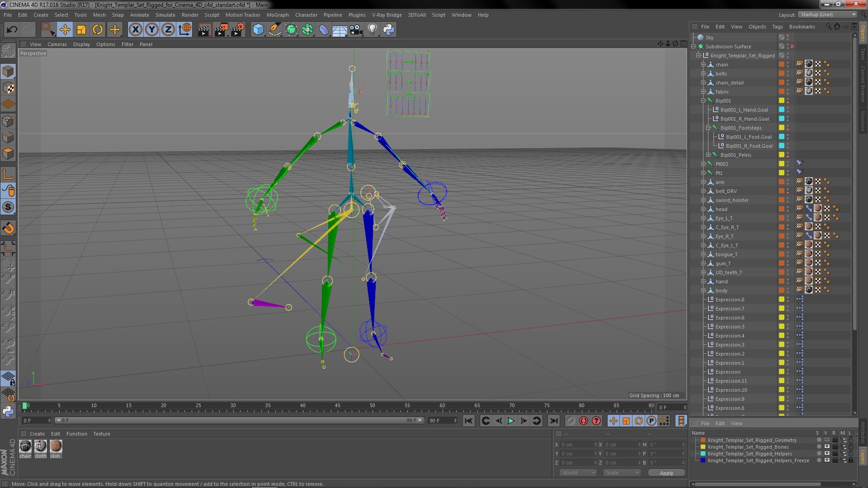Select the skin material thumbnail
868x488 pixels.
click(56, 446)
